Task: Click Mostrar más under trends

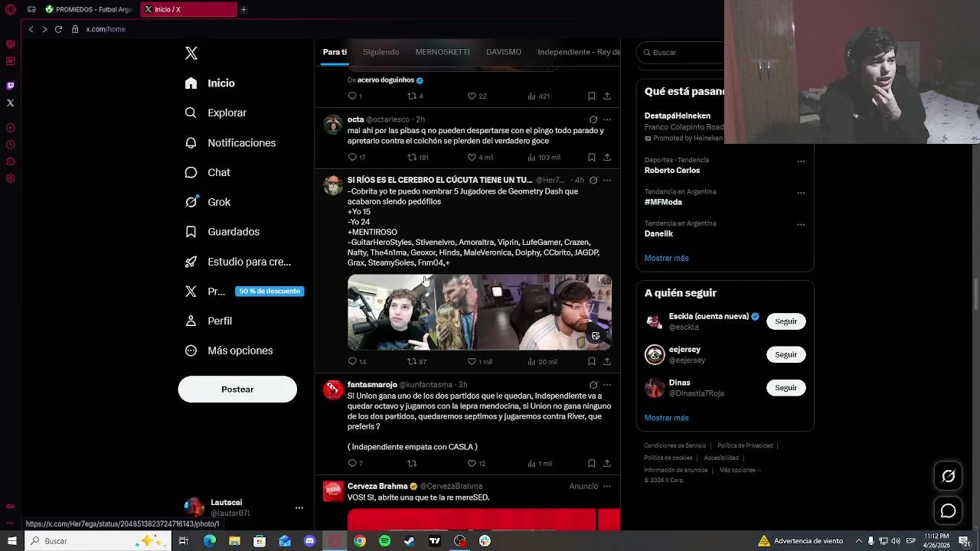Action: click(x=666, y=258)
